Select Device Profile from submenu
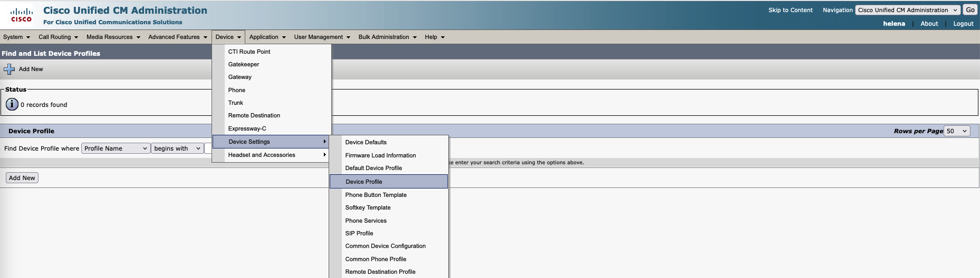Screen dimensions: 980x278 pyautogui.click(x=364, y=182)
